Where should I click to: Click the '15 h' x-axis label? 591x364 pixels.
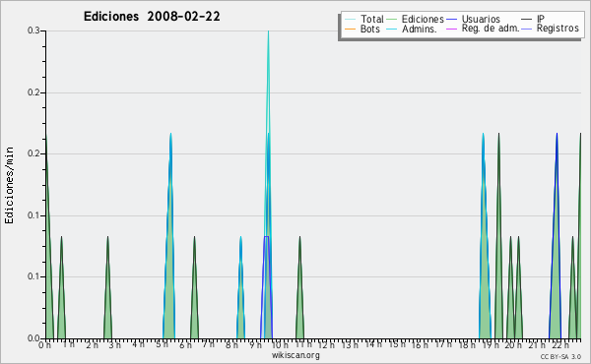coord(397,344)
